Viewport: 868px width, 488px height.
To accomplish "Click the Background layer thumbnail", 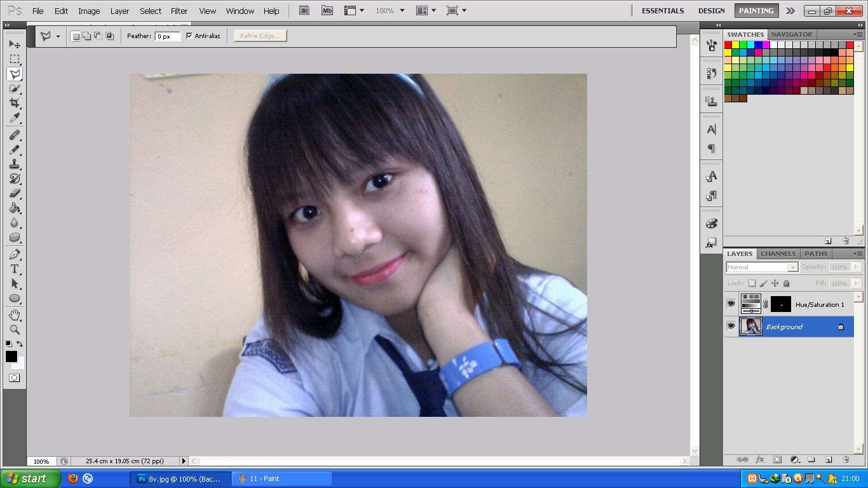I will (750, 326).
